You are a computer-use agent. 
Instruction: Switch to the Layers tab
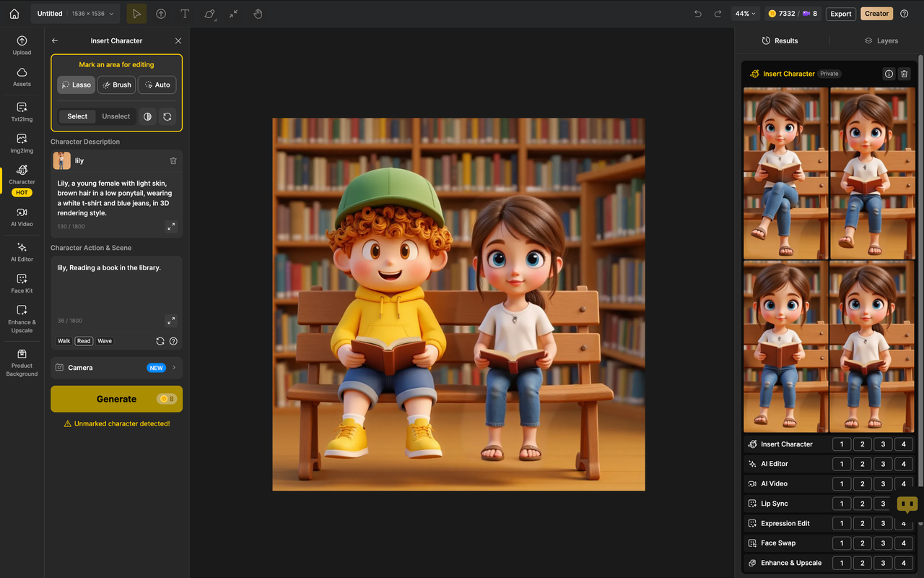(881, 40)
